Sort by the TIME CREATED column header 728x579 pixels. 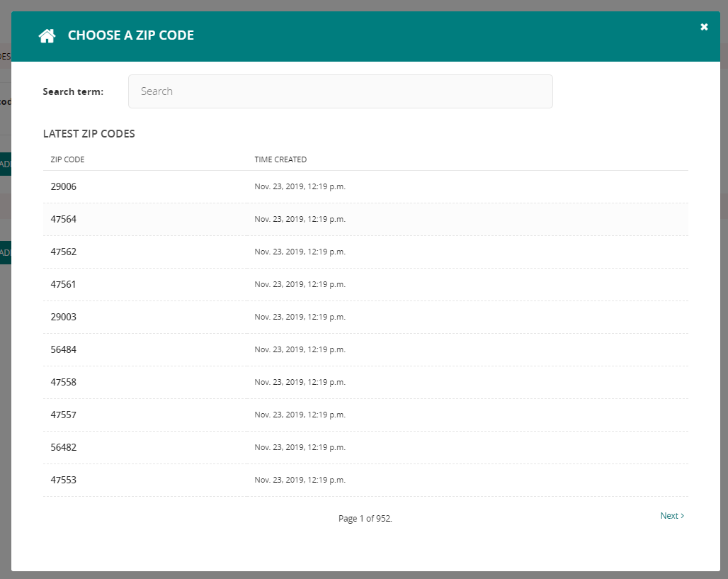pos(280,159)
